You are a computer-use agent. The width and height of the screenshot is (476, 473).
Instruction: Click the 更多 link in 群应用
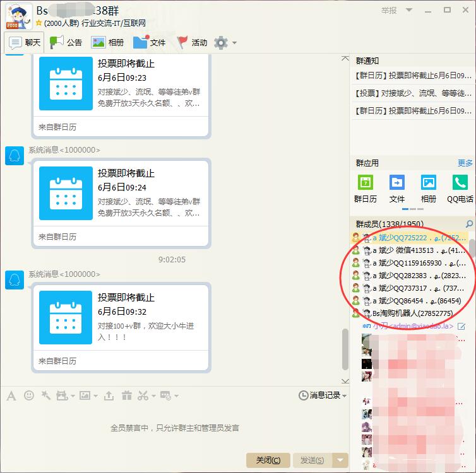pos(465,163)
